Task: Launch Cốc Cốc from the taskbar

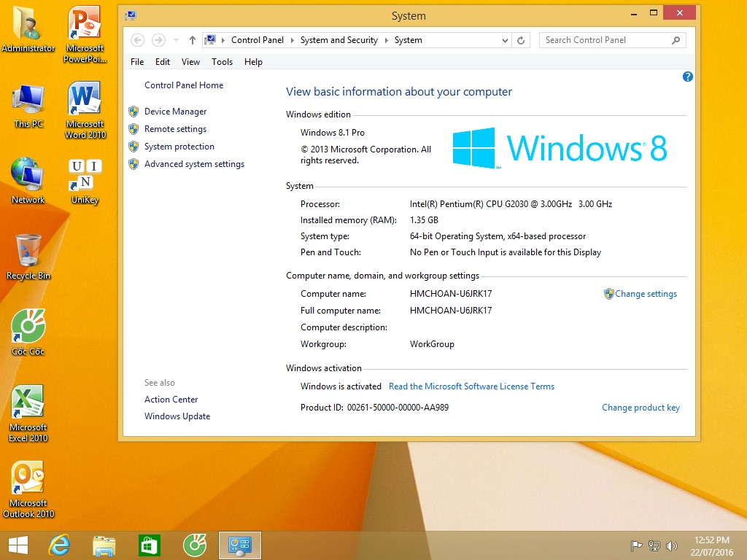Action: 195,545
